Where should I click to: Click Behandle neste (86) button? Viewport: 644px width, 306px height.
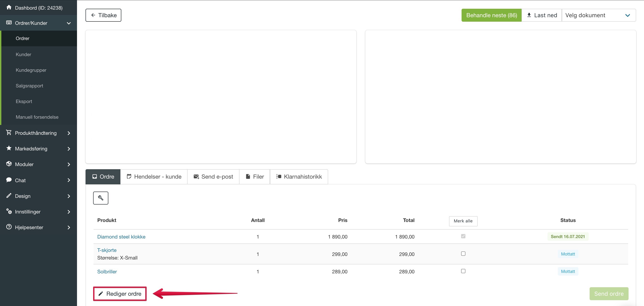tap(492, 15)
